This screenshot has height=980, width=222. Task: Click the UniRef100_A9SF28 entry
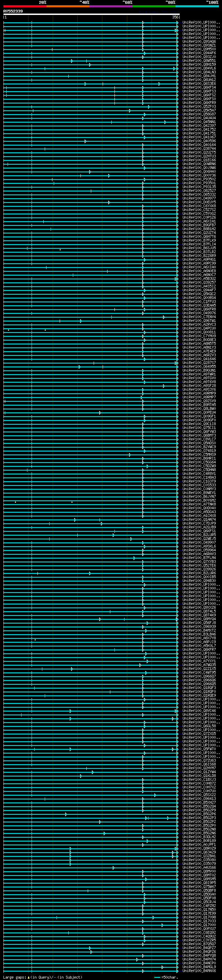199,386
